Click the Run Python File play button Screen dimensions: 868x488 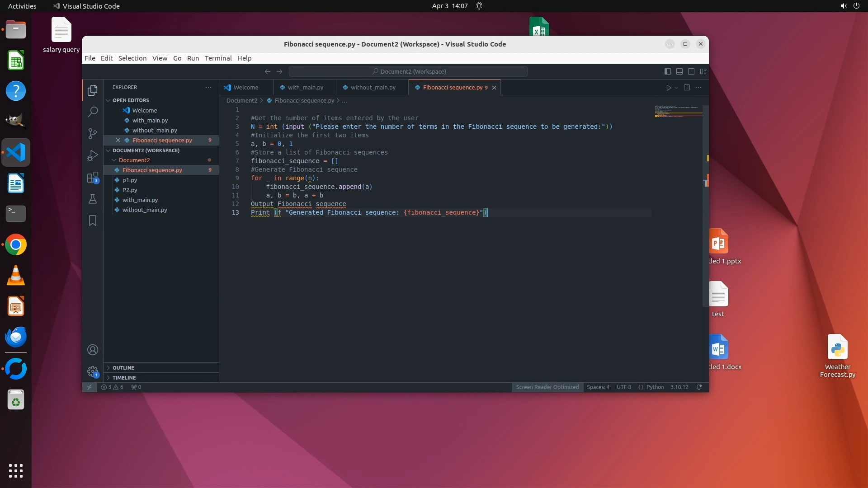pyautogui.click(x=668, y=88)
